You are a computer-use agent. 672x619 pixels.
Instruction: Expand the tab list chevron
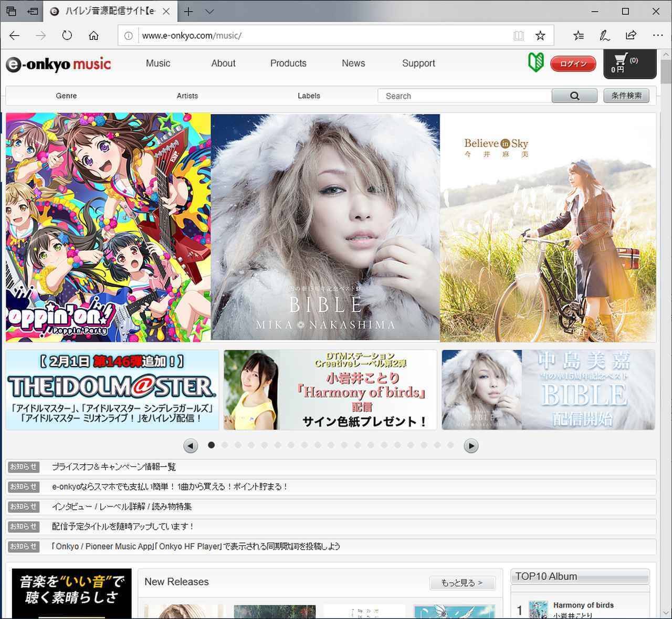tap(209, 11)
